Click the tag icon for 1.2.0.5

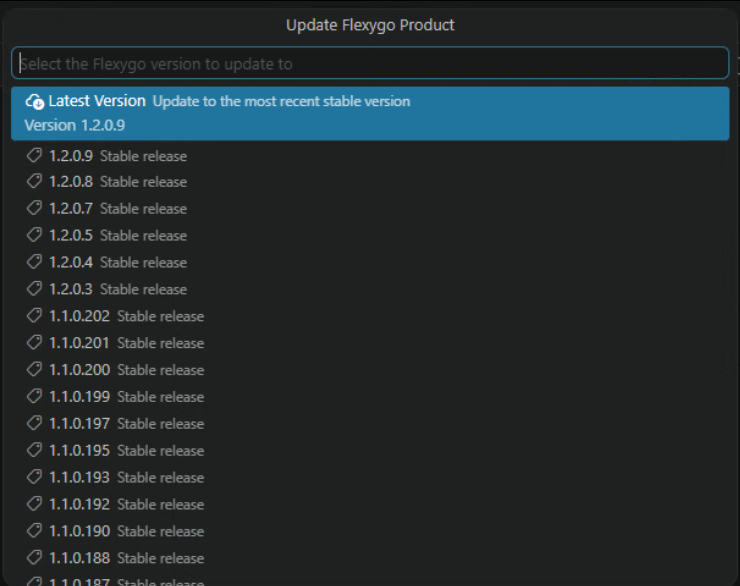pyautogui.click(x=34, y=235)
